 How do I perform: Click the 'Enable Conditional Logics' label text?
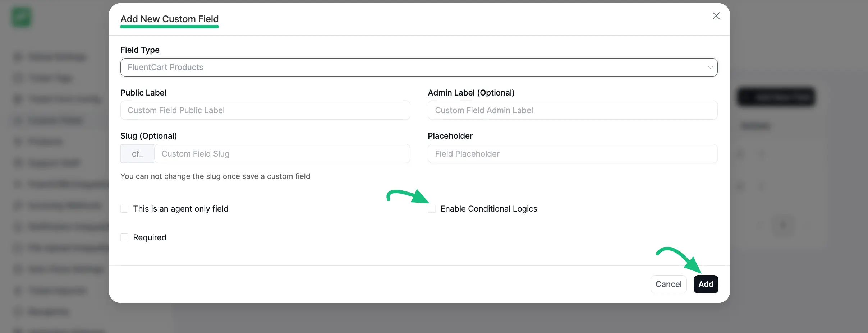488,209
